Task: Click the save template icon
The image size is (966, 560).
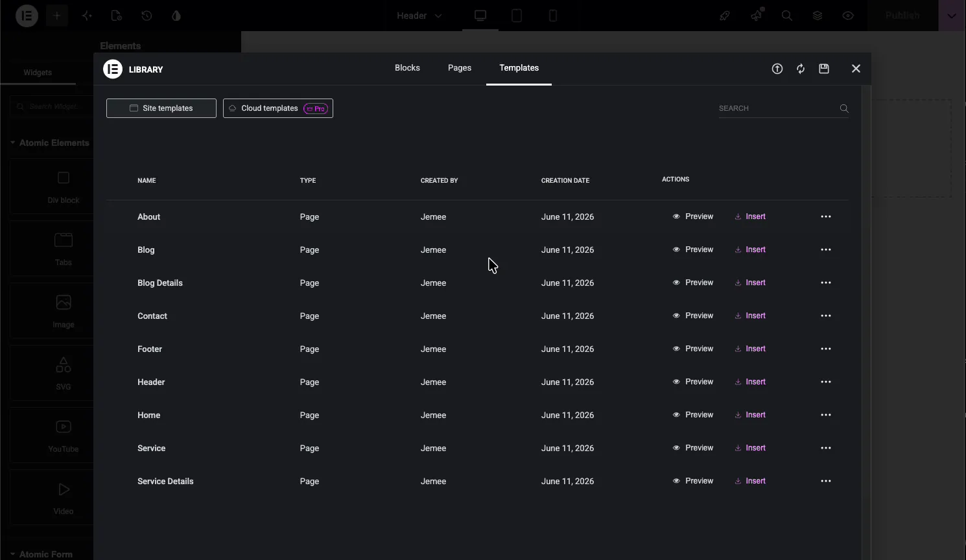Action: coord(824,69)
